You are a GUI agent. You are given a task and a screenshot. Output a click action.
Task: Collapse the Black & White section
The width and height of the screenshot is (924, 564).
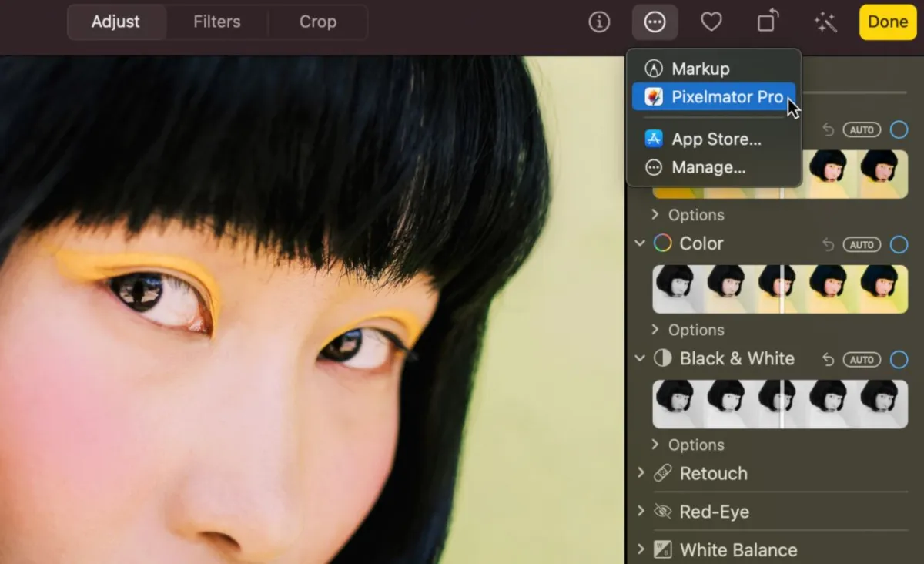pos(639,358)
